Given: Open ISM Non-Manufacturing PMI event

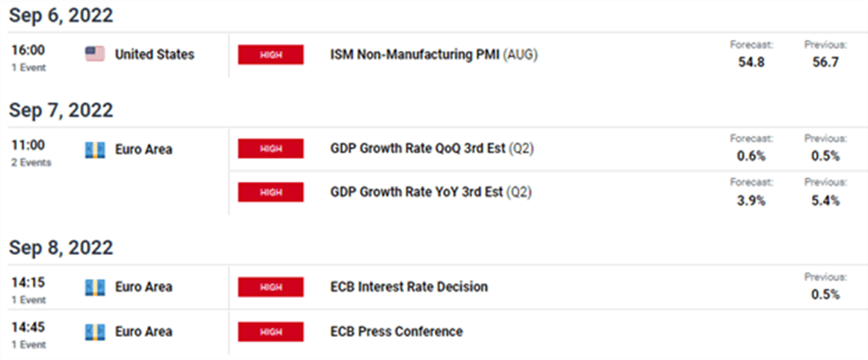Looking at the screenshot, I should [x=434, y=55].
